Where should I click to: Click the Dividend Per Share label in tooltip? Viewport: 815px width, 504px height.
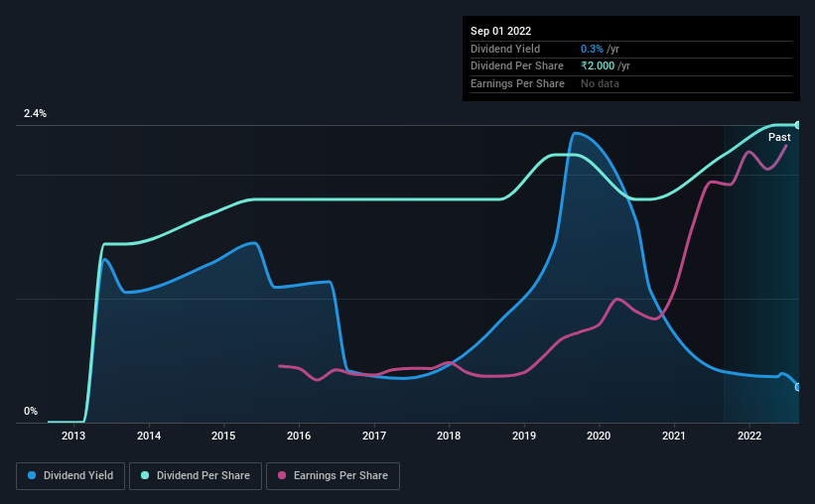click(x=516, y=66)
